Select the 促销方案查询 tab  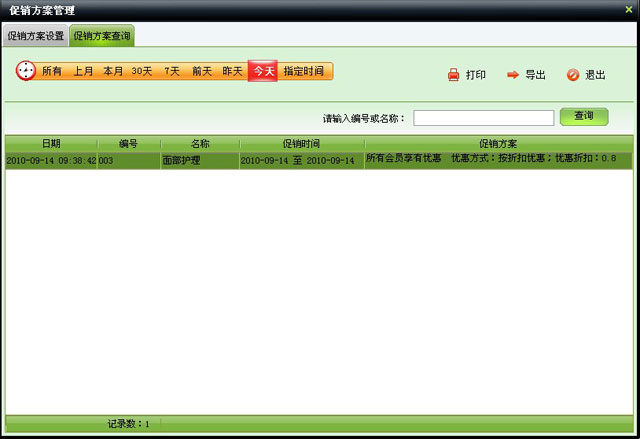point(102,36)
